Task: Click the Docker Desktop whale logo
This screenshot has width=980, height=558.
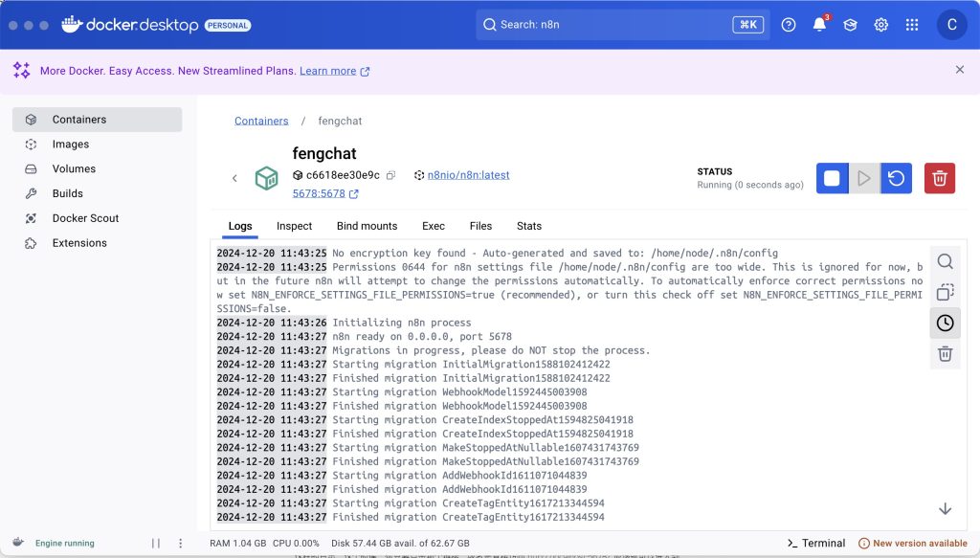Action: [x=73, y=24]
